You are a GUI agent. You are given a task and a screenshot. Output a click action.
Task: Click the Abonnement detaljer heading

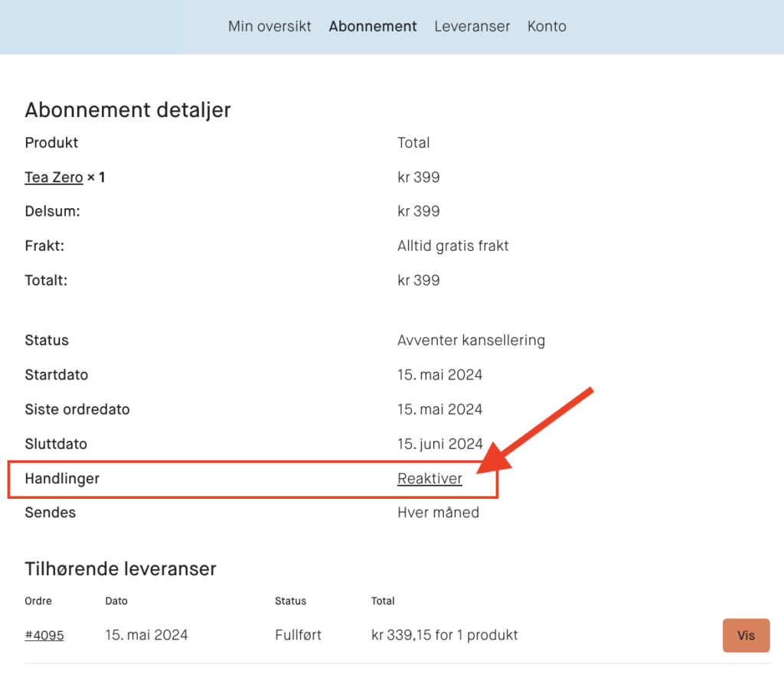tap(128, 110)
